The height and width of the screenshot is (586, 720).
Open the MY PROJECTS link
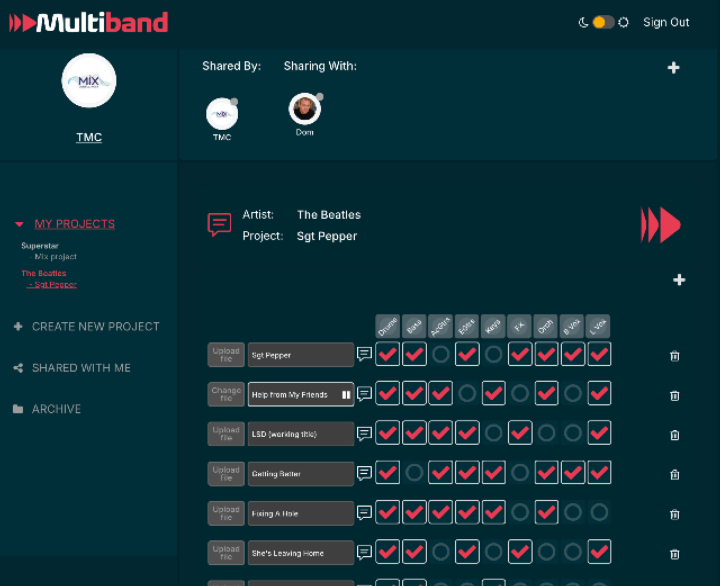[75, 224]
